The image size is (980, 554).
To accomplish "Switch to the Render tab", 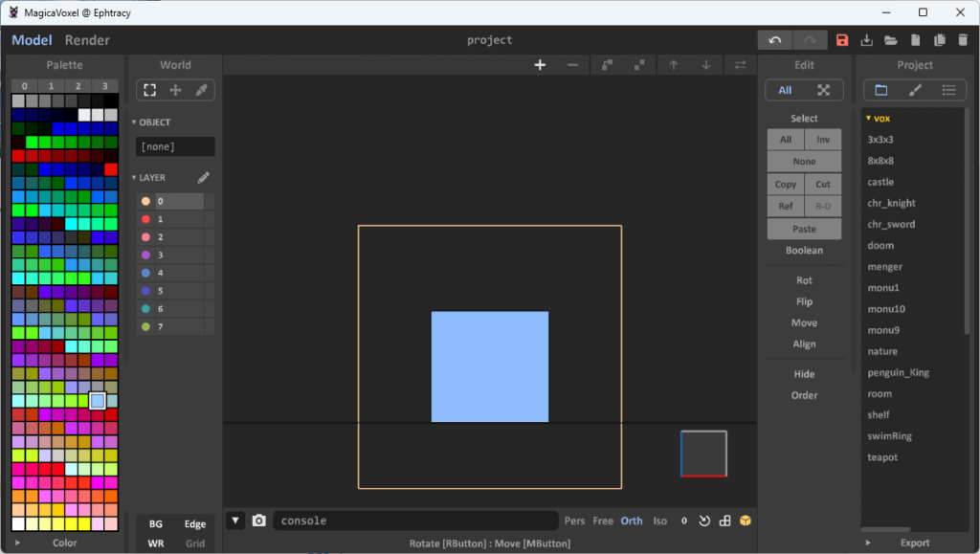I will coord(87,40).
